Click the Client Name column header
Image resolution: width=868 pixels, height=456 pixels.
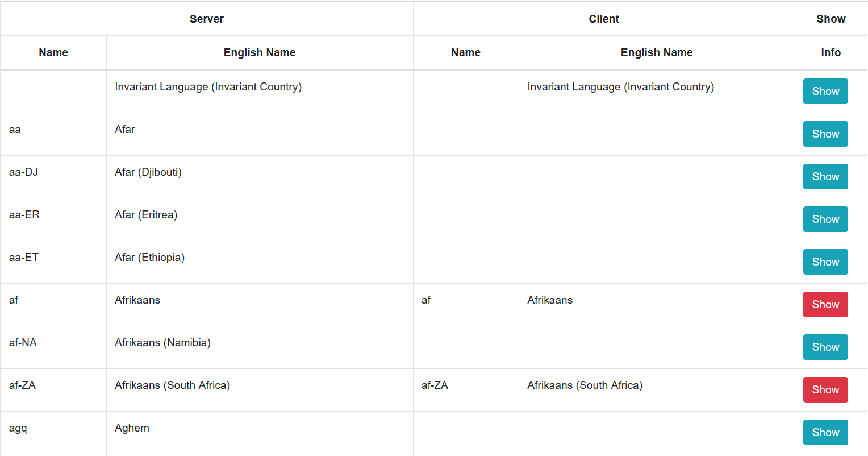click(x=466, y=52)
